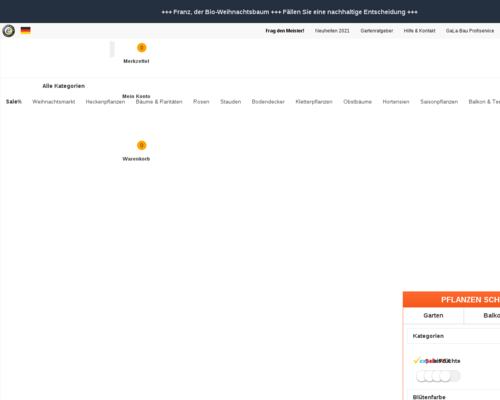
Task: Click the Trusted Shops e badge icon
Action: [9, 31]
